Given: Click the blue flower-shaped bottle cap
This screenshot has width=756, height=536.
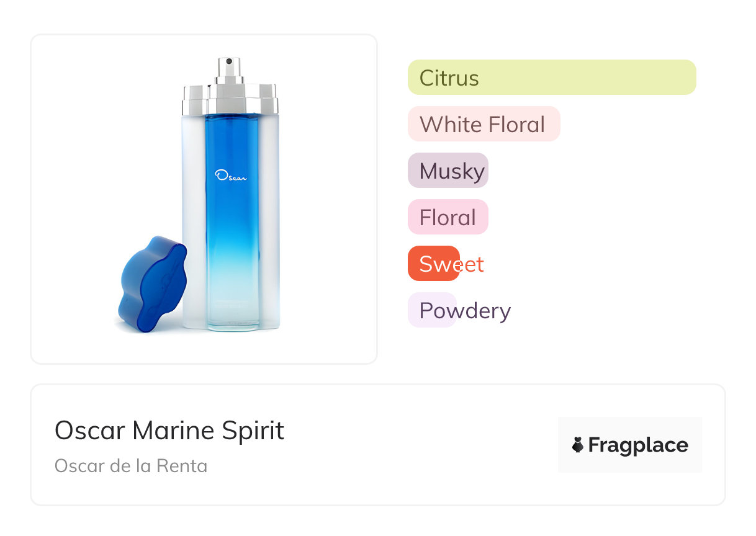Looking at the screenshot, I should click(x=151, y=283).
